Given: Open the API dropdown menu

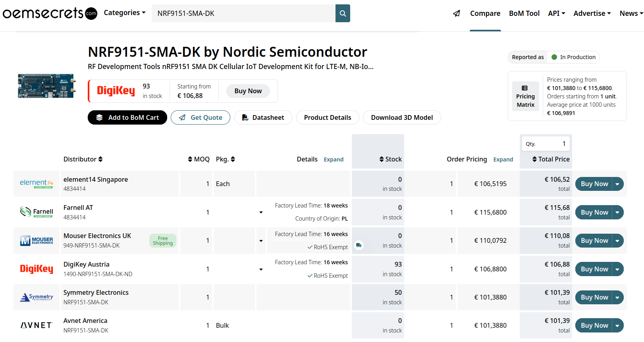Looking at the screenshot, I should (x=556, y=13).
